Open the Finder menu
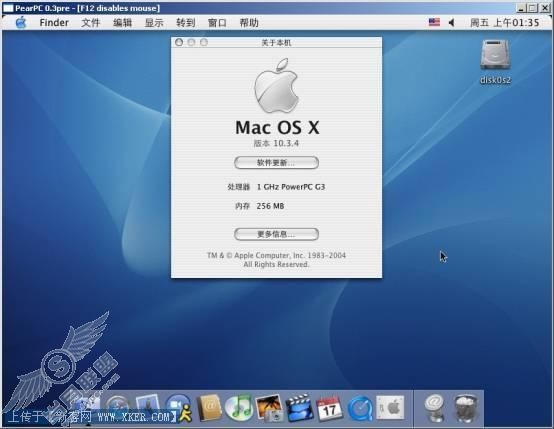The width and height of the screenshot is (554, 429). pos(54,23)
